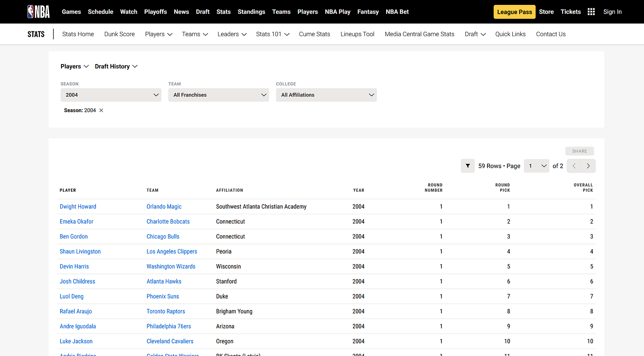The image size is (644, 356).
Task: Open the Season dropdown showing 2004
Action: coord(111,95)
